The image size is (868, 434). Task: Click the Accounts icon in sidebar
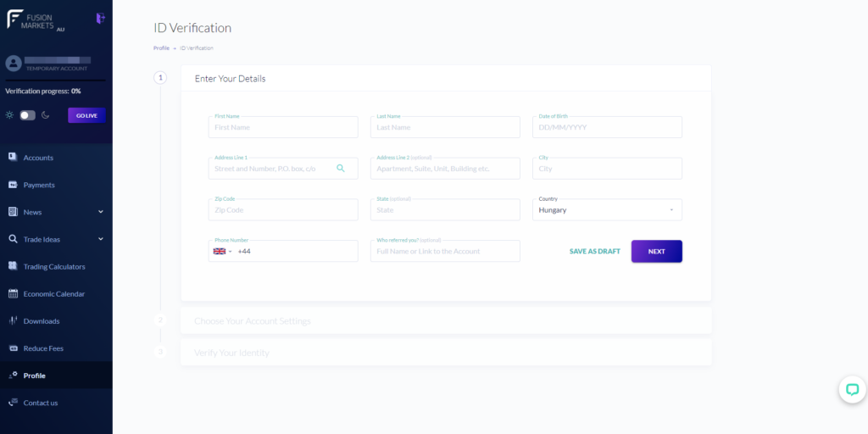(13, 157)
